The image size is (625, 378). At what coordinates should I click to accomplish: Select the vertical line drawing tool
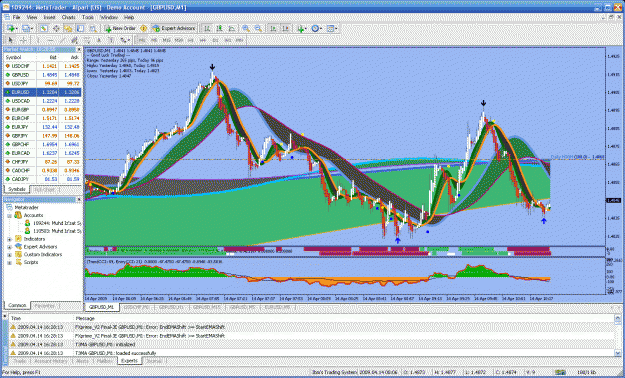point(39,40)
